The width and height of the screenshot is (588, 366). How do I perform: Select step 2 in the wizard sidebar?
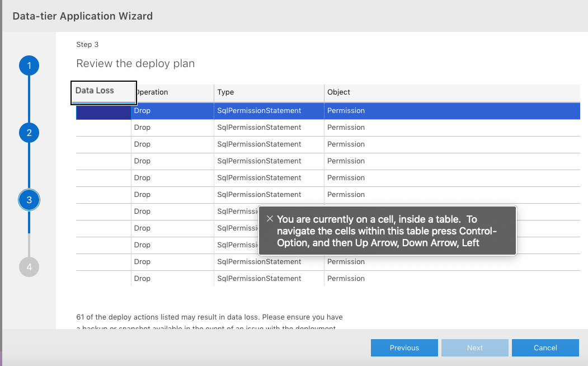coord(29,133)
